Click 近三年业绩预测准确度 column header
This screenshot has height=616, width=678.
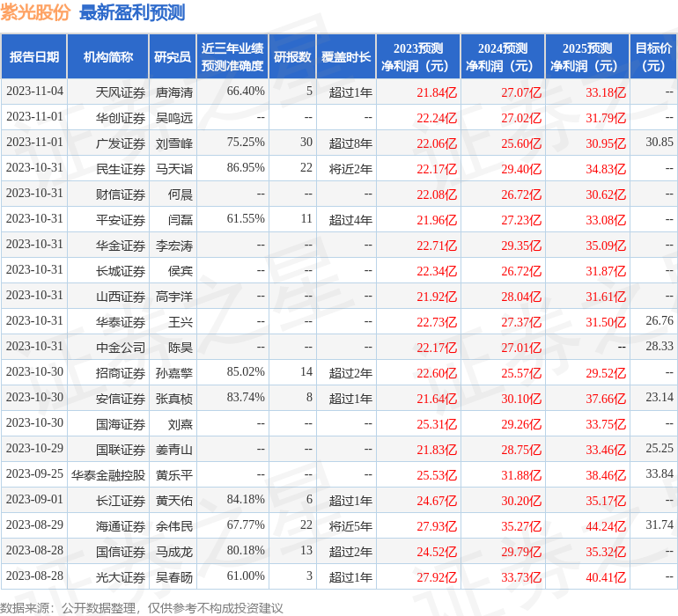pyautogui.click(x=232, y=57)
